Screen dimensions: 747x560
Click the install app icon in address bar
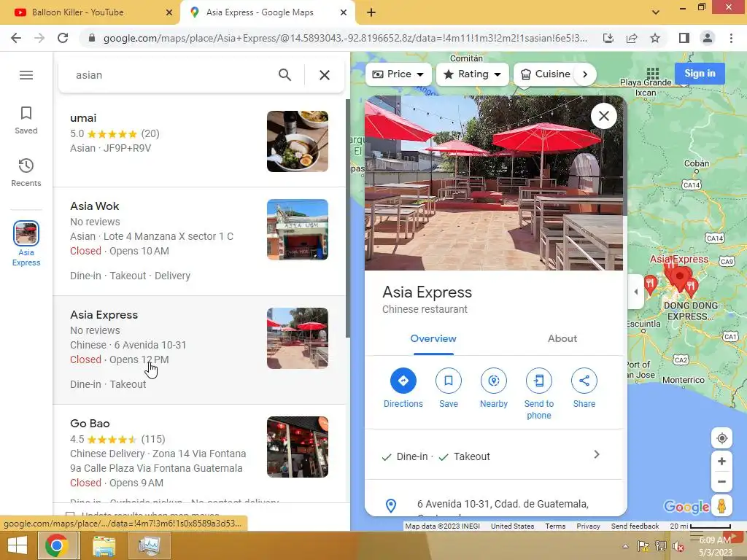click(608, 38)
